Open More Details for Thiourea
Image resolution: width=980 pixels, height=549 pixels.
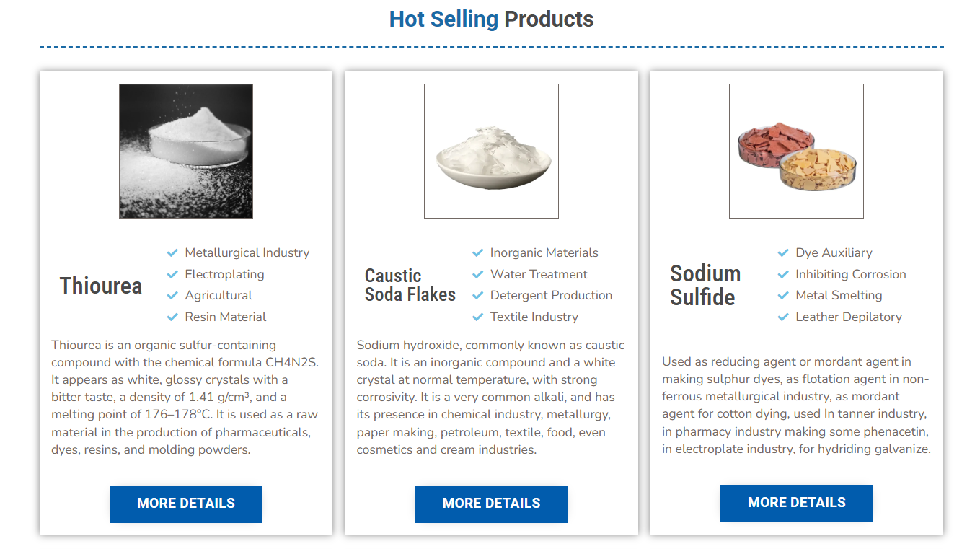186,504
